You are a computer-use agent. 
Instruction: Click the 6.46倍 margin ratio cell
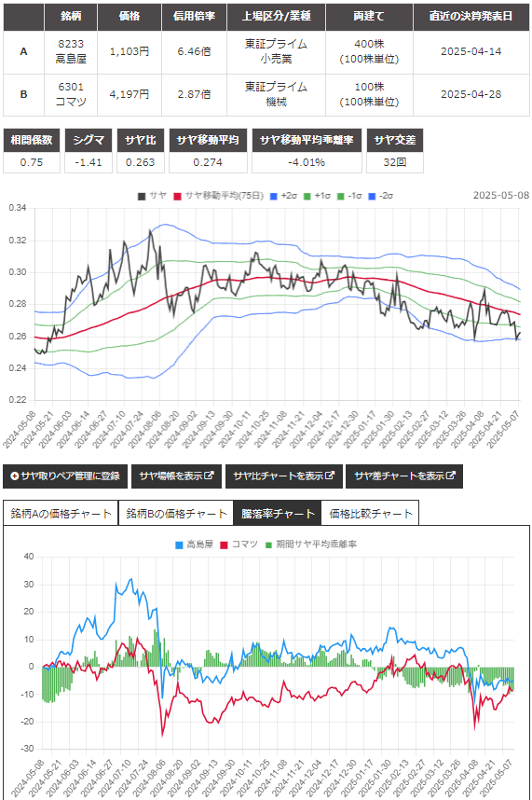(x=194, y=51)
